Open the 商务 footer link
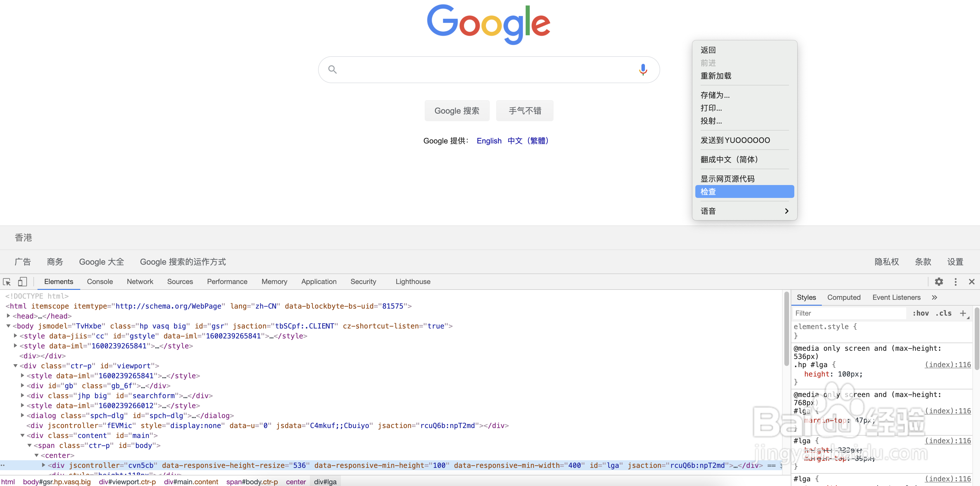This screenshot has height=486, width=980. pos(55,262)
